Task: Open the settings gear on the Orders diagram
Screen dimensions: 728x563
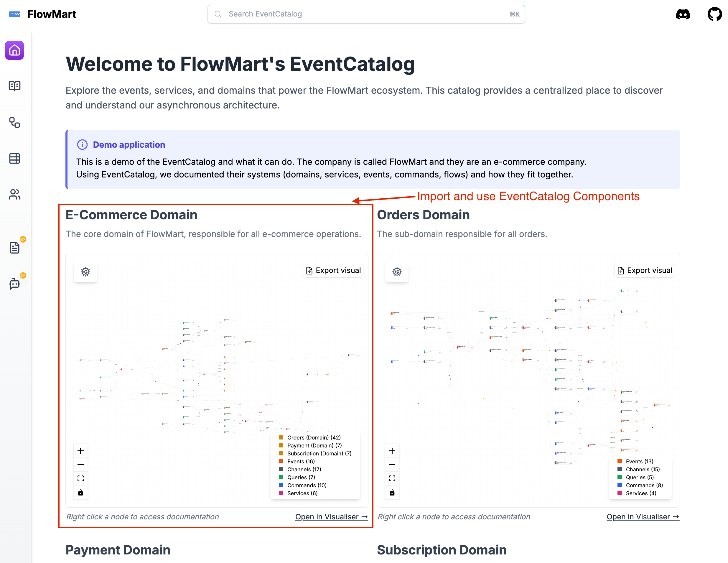Action: point(397,272)
